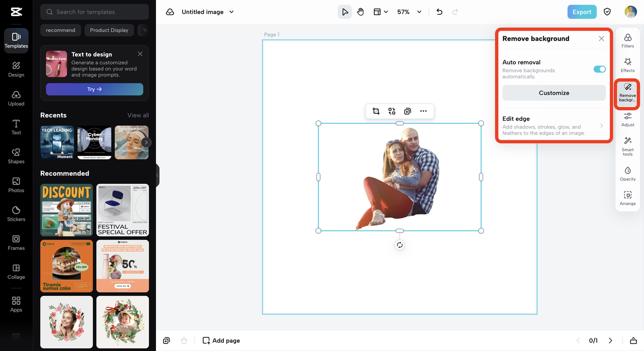The width and height of the screenshot is (644, 351).
Task: Open the Templates sidebar tab
Action: pyautogui.click(x=16, y=41)
